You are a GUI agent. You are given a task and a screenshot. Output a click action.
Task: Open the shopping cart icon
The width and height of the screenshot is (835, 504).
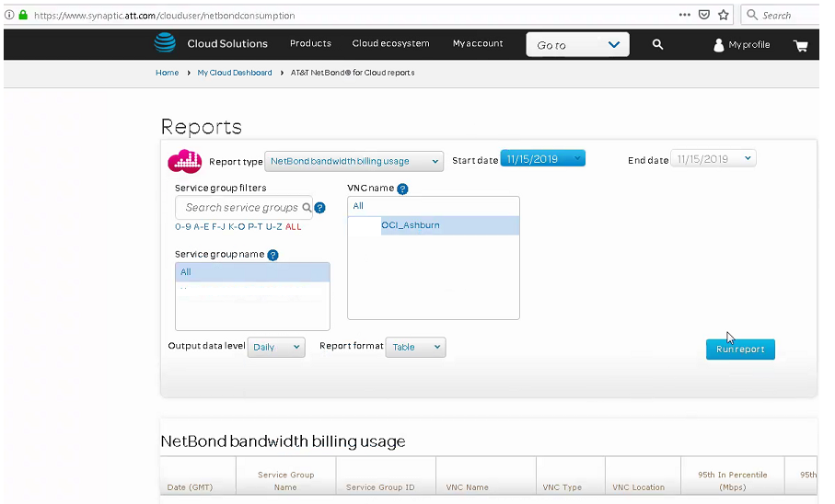coord(800,45)
